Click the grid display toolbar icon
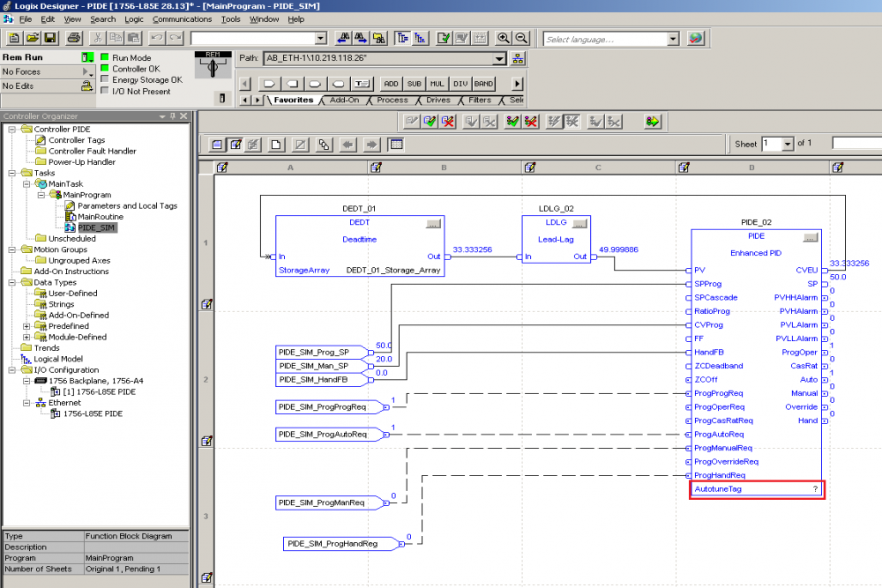Image resolution: width=882 pixels, height=588 pixels. 396,145
